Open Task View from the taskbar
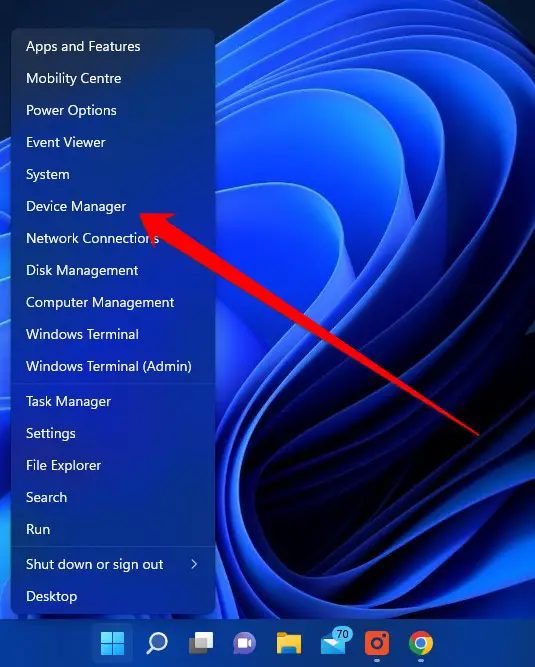 (x=201, y=643)
